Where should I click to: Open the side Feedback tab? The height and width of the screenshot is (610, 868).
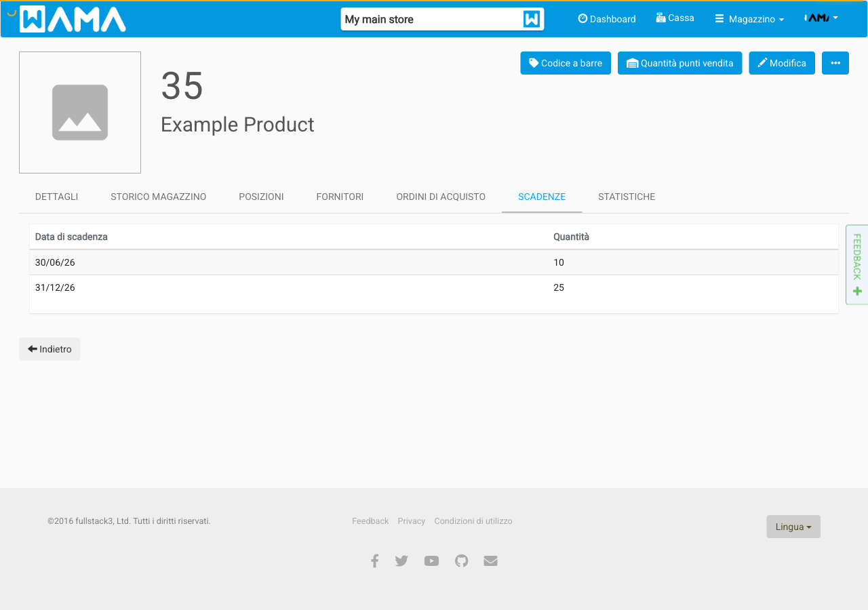pos(857,264)
